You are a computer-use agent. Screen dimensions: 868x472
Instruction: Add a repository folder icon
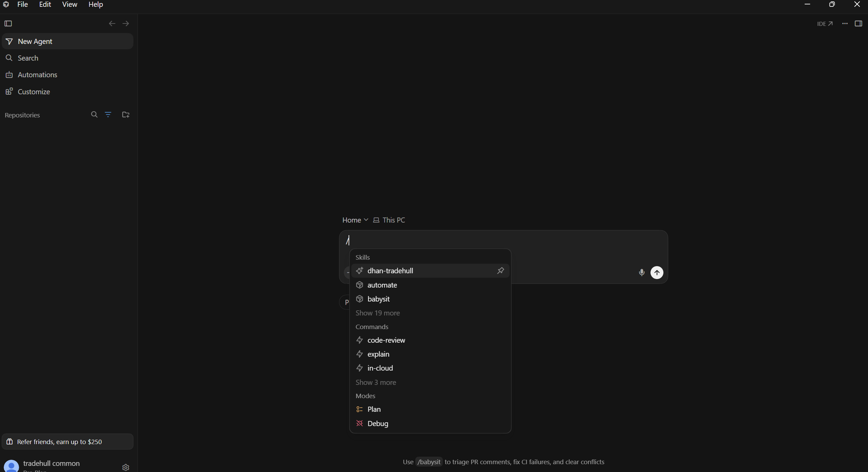coord(126,115)
